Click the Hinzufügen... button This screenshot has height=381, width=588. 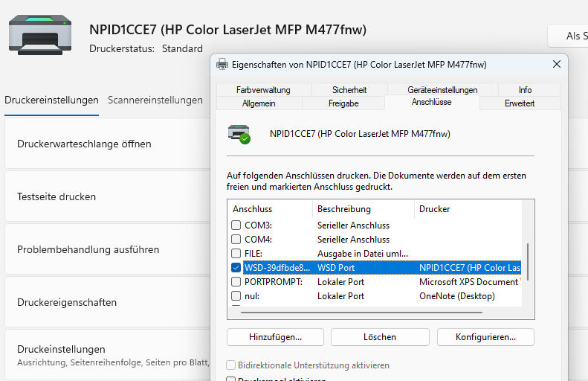[x=275, y=337]
